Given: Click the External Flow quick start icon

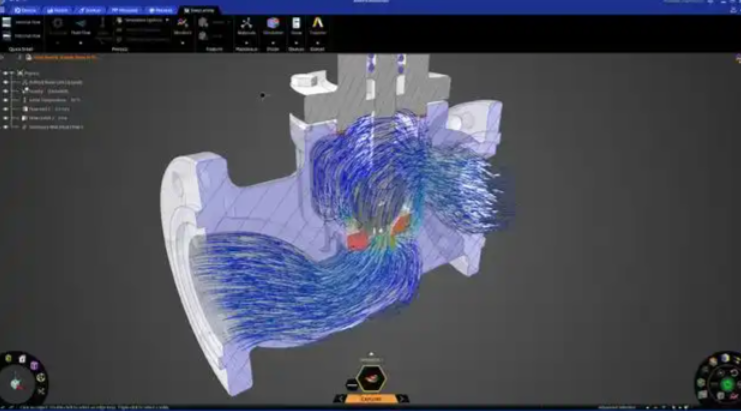Looking at the screenshot, I should [8, 36].
